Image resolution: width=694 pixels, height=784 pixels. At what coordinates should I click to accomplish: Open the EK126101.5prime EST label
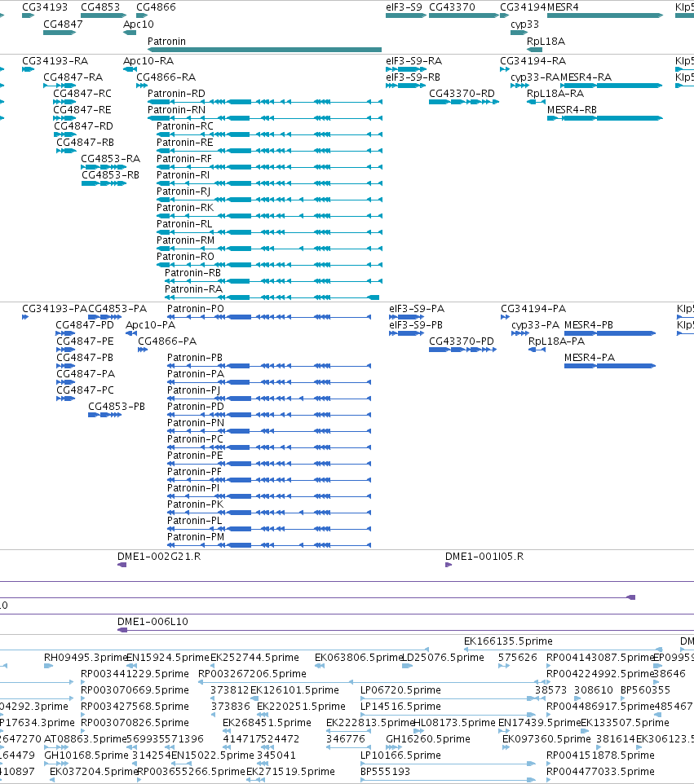tap(294, 690)
